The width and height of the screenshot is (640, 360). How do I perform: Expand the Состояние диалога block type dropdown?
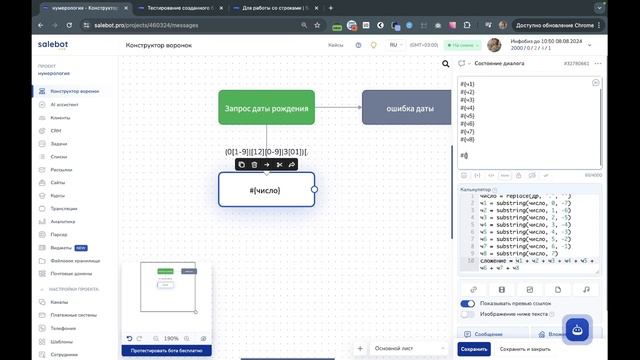pyautogui.click(x=469, y=64)
